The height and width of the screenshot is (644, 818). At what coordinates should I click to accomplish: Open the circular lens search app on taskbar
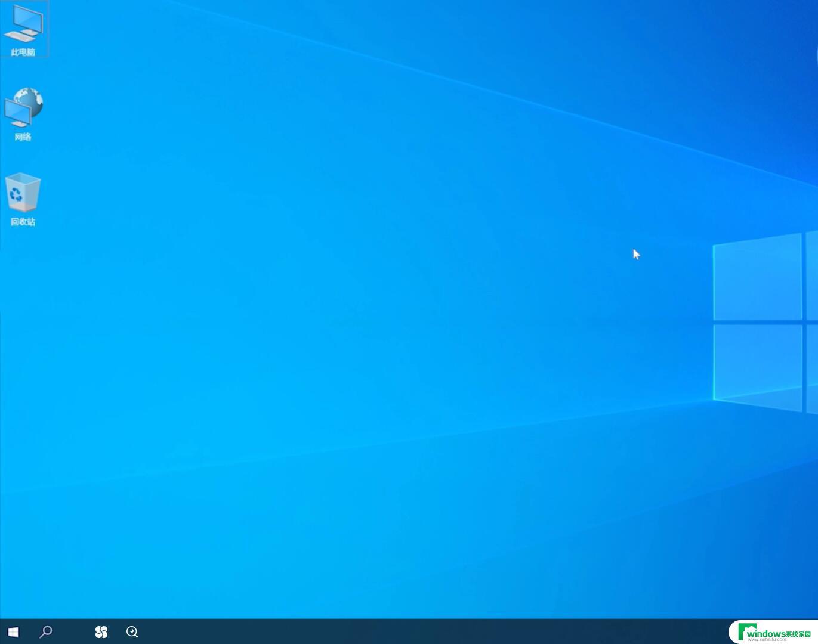(x=132, y=631)
